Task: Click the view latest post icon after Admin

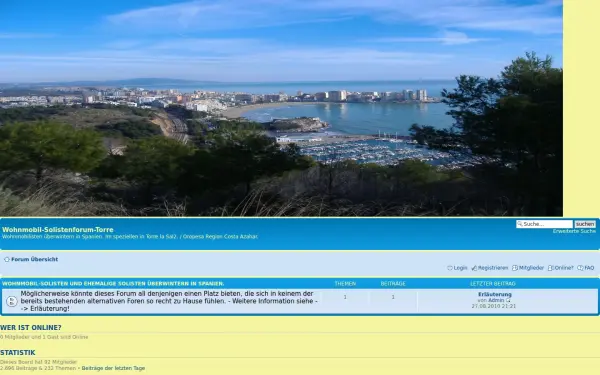Action: [x=508, y=300]
